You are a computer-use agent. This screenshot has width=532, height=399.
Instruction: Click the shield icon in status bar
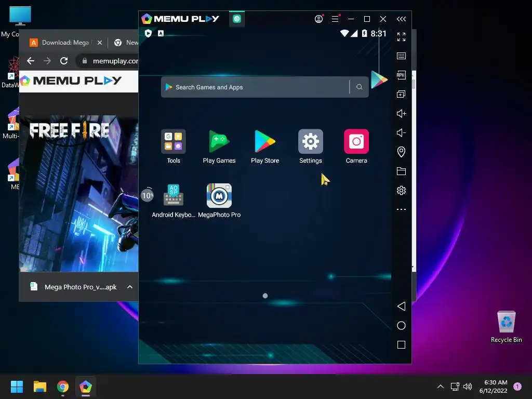coord(148,33)
